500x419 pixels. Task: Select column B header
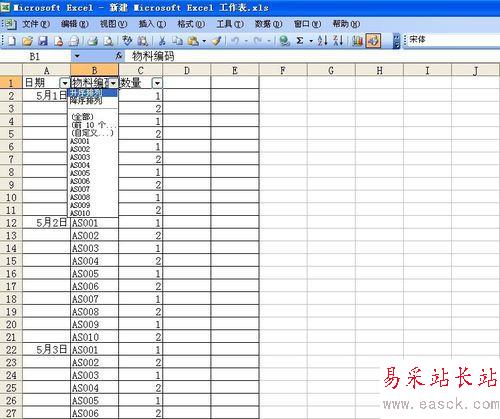coord(94,70)
